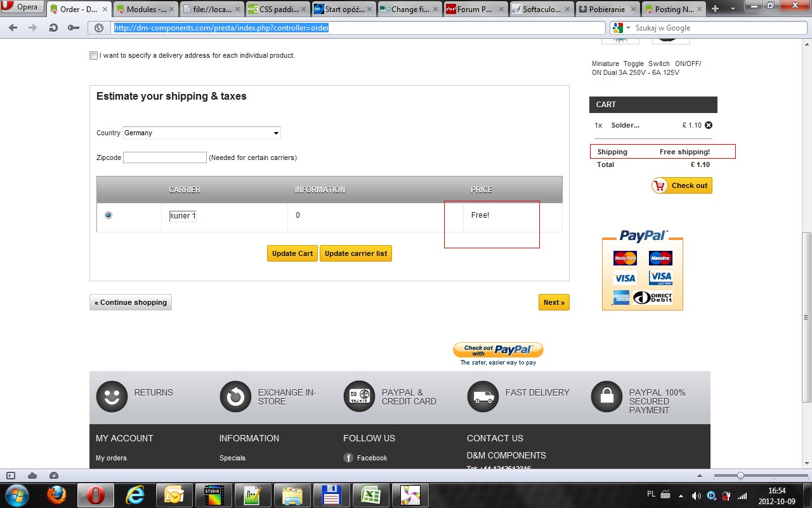Image resolution: width=812 pixels, height=508 pixels.
Task: Switch to the Posting N... tab
Action: (674, 10)
